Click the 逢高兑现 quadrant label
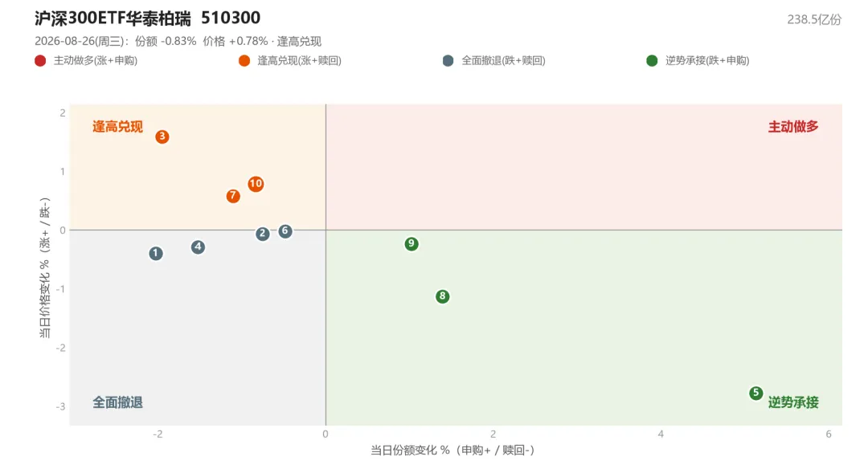The width and height of the screenshot is (868, 473). [117, 127]
